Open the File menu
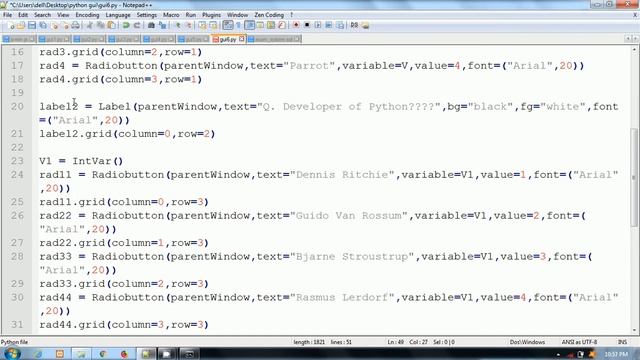Screen dimensions: 640x360 (7, 15)
